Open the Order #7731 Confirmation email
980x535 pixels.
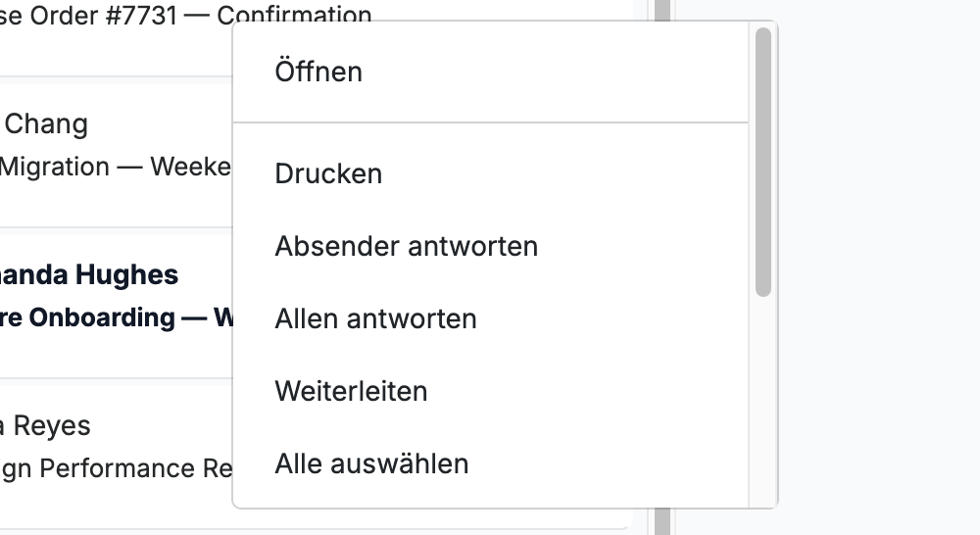(x=185, y=15)
